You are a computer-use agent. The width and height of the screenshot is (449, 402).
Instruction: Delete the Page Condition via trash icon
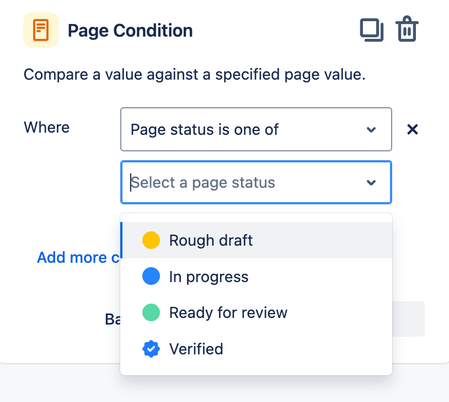pyautogui.click(x=407, y=29)
